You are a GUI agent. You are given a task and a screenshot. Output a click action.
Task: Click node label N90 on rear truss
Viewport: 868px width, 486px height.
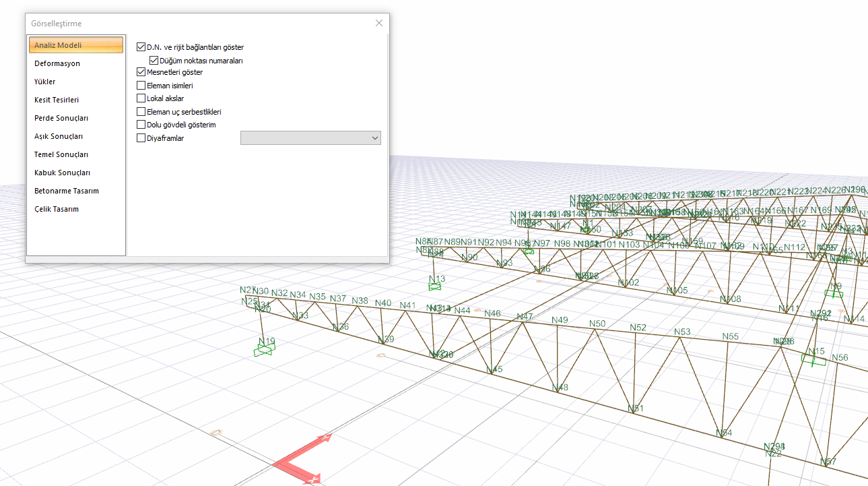tap(469, 257)
